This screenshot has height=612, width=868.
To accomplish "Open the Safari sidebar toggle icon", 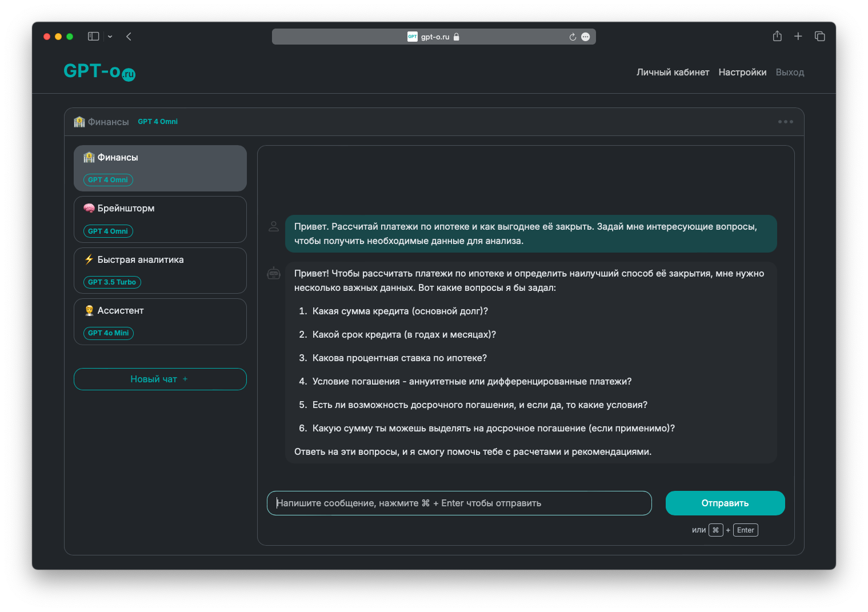I will pos(94,37).
